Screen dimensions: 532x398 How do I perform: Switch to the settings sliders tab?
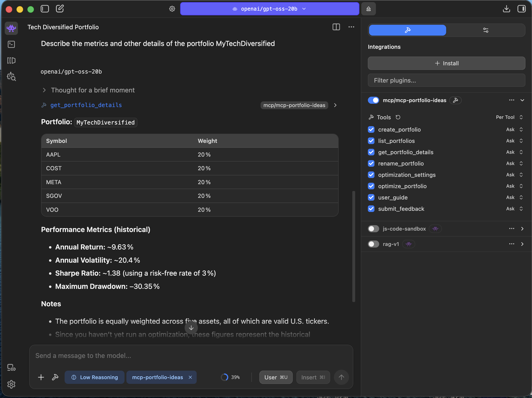(x=486, y=30)
